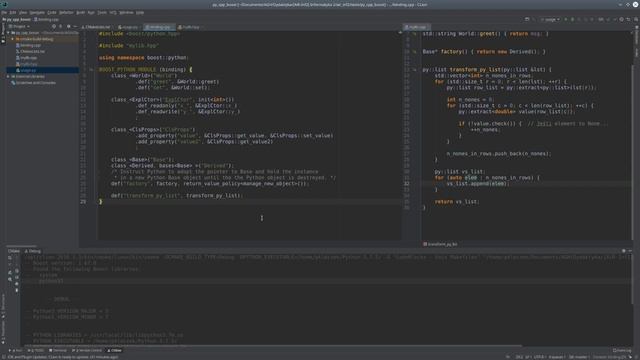Image resolution: width=640 pixels, height=360 pixels.
Task: Open the Edit menu
Action: coord(13,13)
